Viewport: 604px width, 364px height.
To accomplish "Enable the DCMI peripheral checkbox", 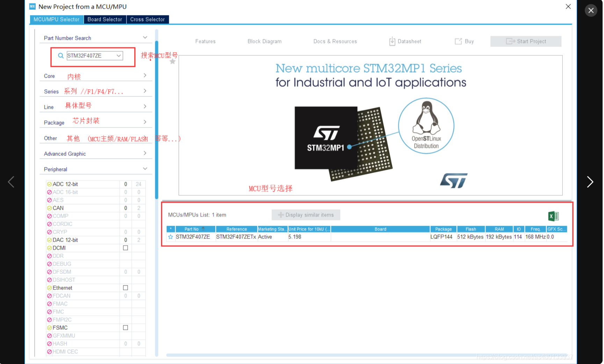I will coord(125,248).
